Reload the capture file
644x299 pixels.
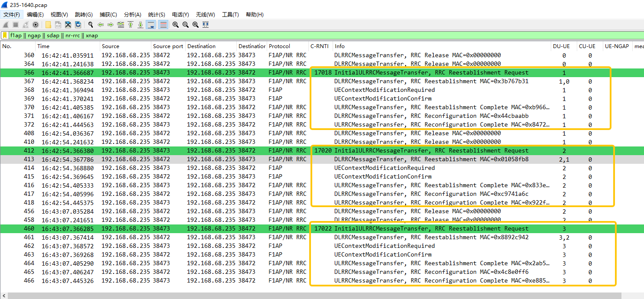pos(78,25)
